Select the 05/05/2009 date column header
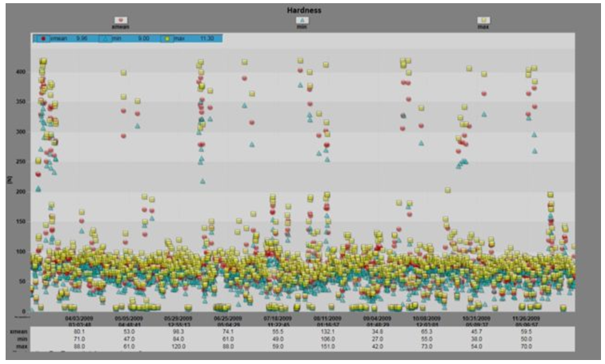Screen dimensions: 605x364 point(129,319)
